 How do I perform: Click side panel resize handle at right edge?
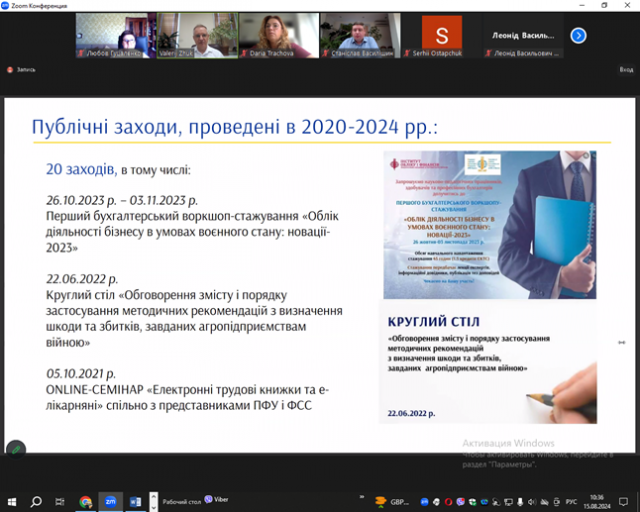622,342
